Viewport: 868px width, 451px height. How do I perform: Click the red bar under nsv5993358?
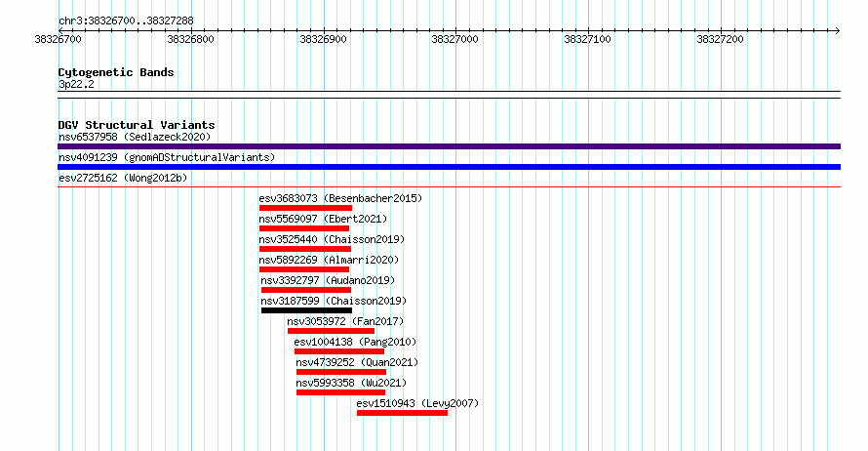(340, 392)
